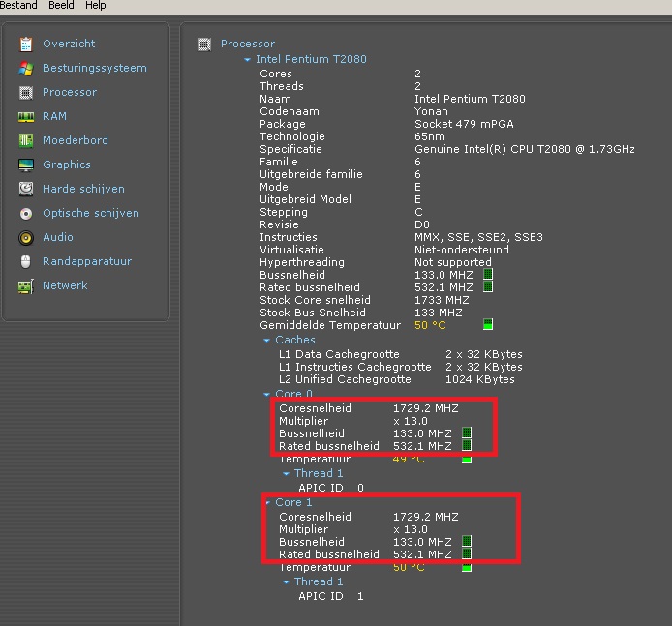The width and height of the screenshot is (672, 626).
Task: Click graph icon beside main Rated bussnelheid 532.1 MHZ
Action: click(x=488, y=286)
